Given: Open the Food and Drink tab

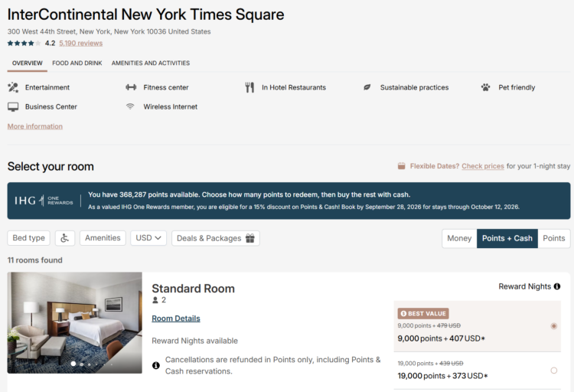Looking at the screenshot, I should [x=77, y=63].
